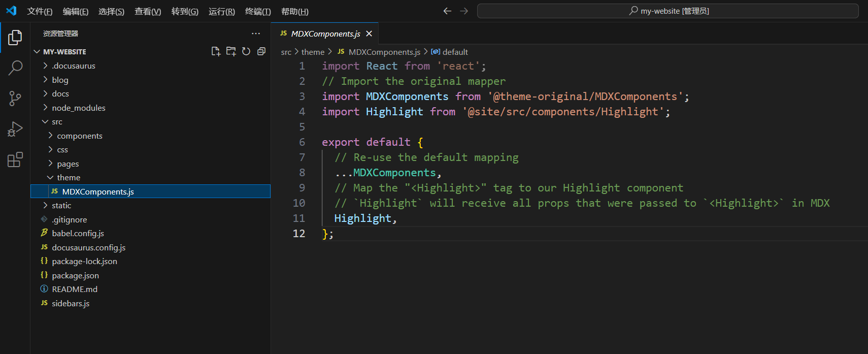Place cursor on 'export default' code line
The height and width of the screenshot is (354, 868).
click(x=373, y=142)
